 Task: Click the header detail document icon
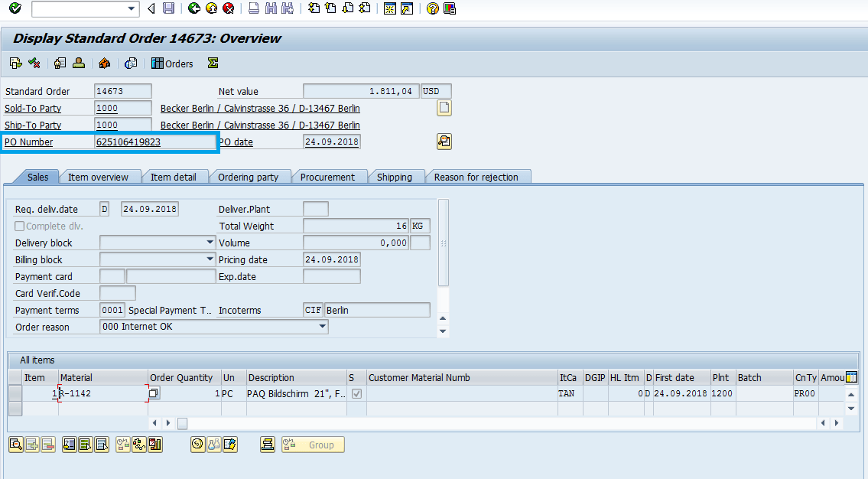pos(444,107)
